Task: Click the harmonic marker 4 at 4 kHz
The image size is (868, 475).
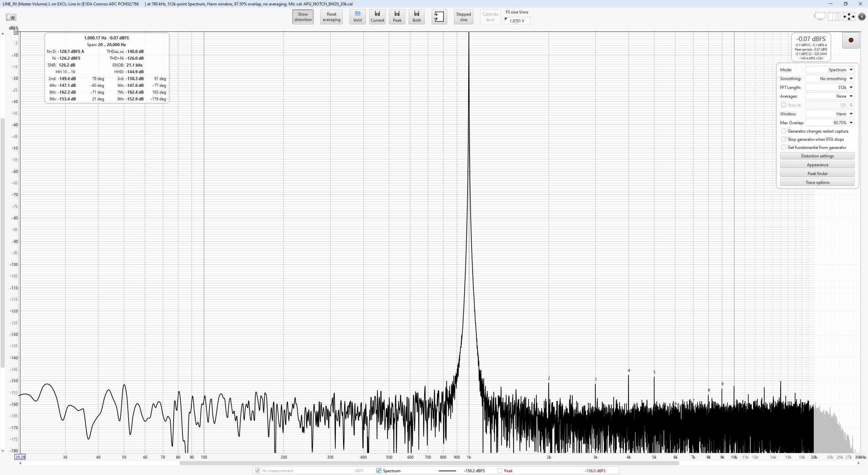Action: tap(629, 370)
